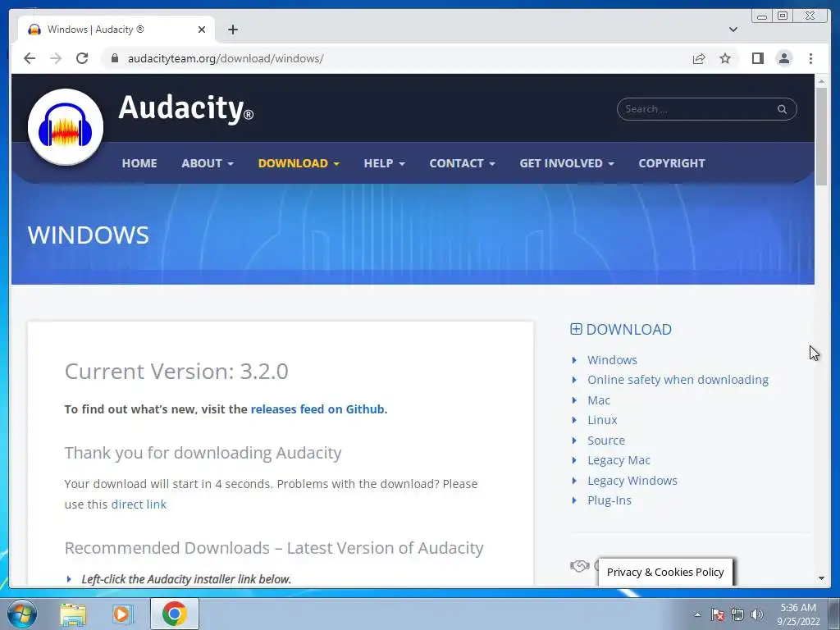
Task: Click the page scrollbar thumb
Action: click(x=821, y=137)
